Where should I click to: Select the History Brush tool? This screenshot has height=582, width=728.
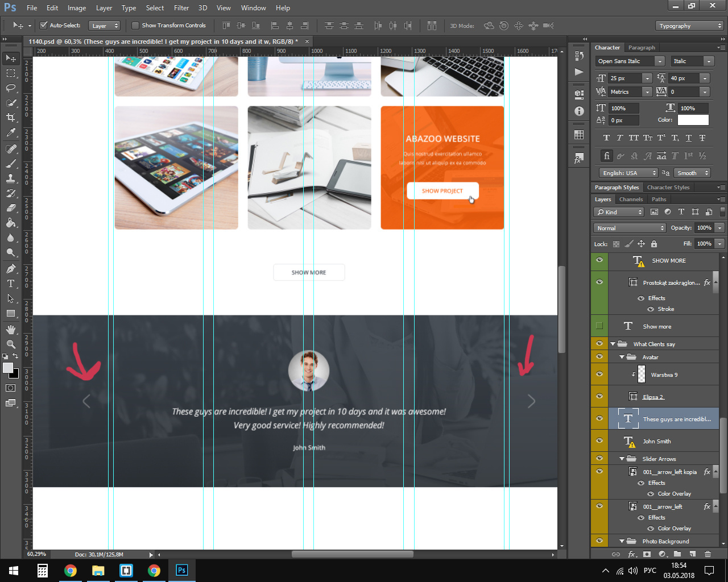point(11,193)
